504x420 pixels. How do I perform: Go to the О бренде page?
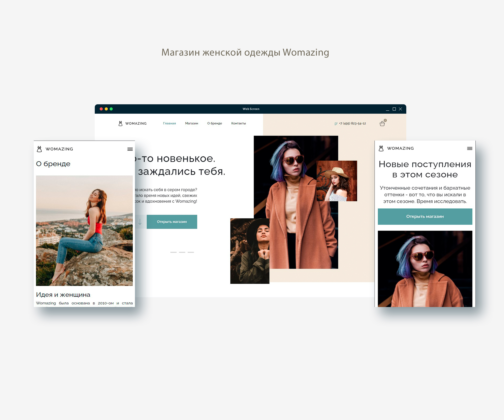point(215,123)
